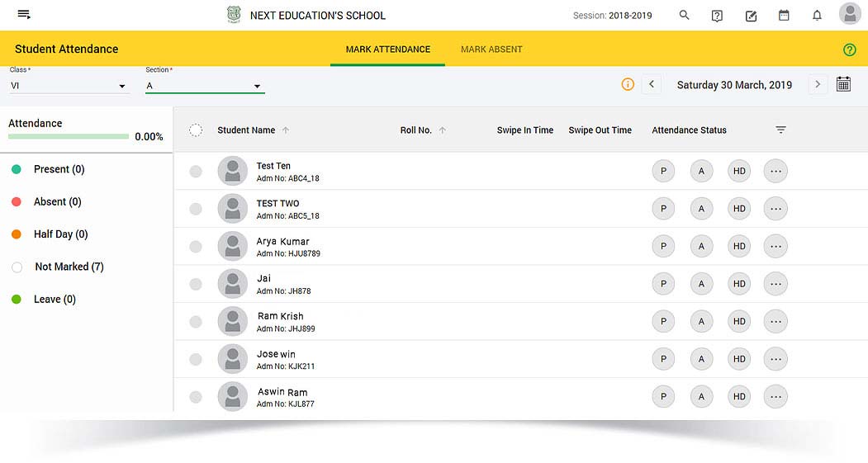Open more options for Test Ten
This screenshot has width=868, height=463.
point(776,172)
